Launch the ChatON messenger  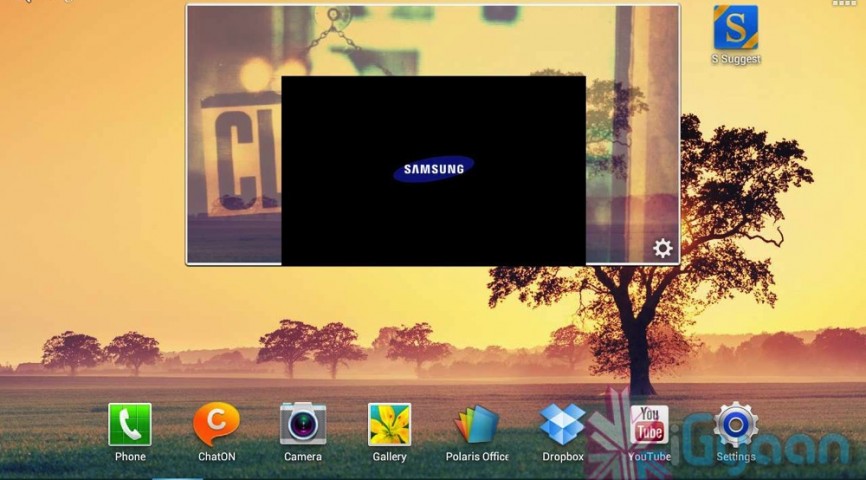[x=216, y=424]
